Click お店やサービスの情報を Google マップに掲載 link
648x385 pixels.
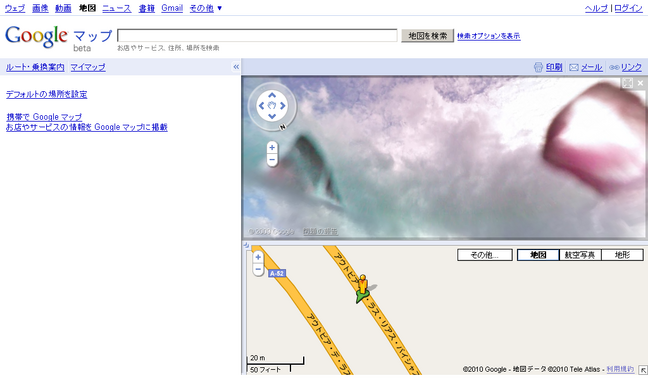pyautogui.click(x=86, y=127)
